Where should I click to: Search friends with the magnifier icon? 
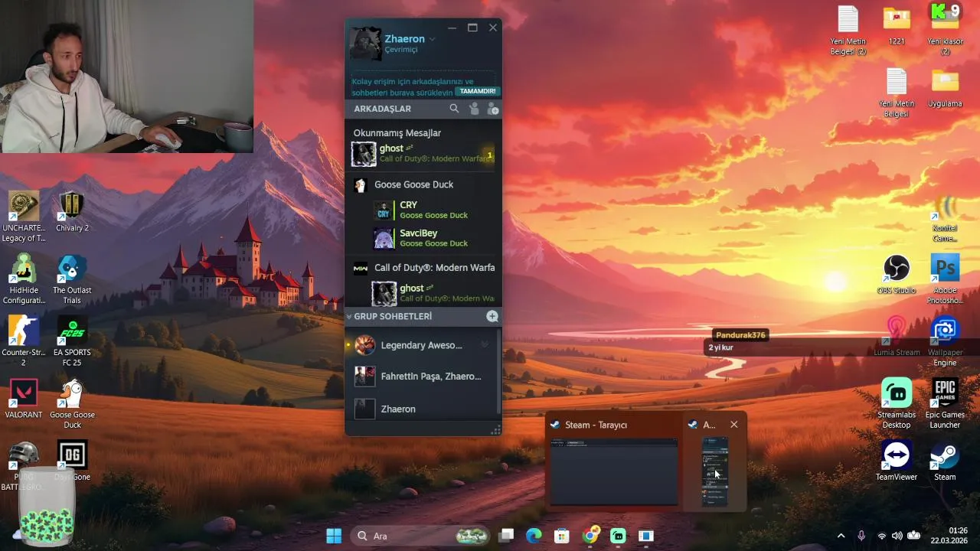(454, 109)
